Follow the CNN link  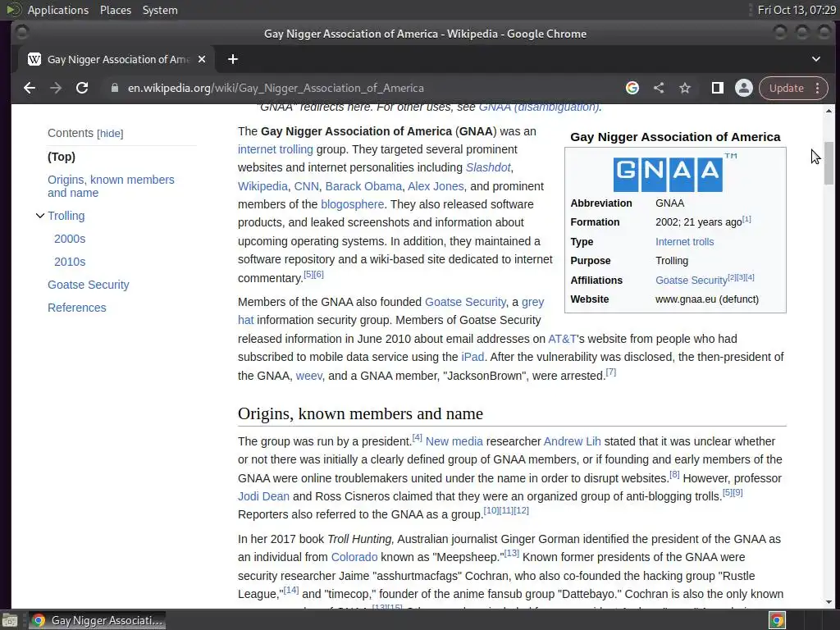(x=307, y=186)
